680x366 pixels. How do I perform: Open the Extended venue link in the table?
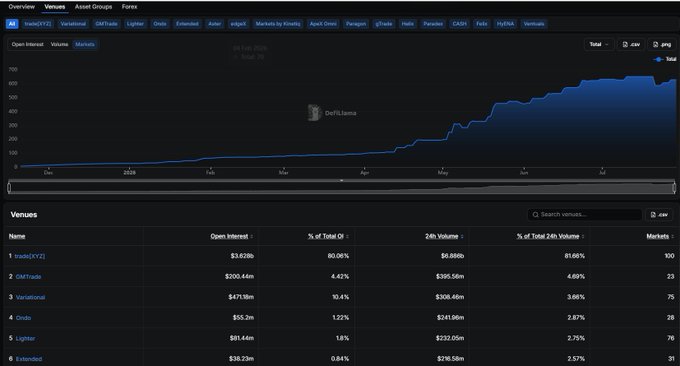tap(29, 359)
